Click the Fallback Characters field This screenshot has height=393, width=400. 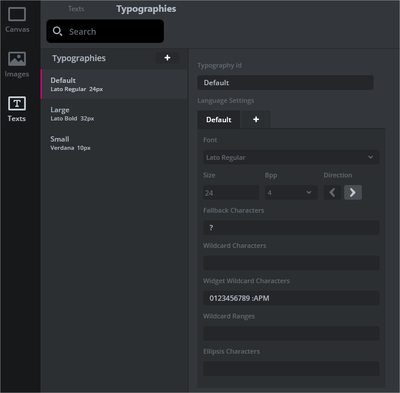coord(291,228)
